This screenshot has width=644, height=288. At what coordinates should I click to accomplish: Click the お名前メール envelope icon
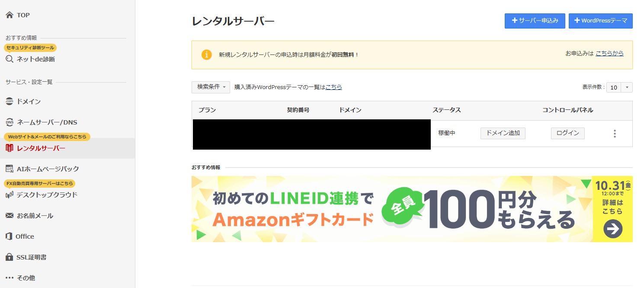10,215
